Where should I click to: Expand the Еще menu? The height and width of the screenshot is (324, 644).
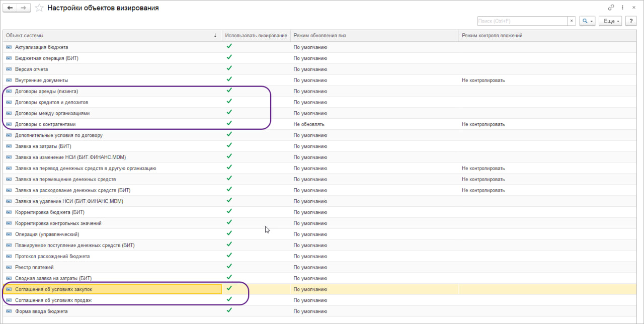click(x=611, y=21)
